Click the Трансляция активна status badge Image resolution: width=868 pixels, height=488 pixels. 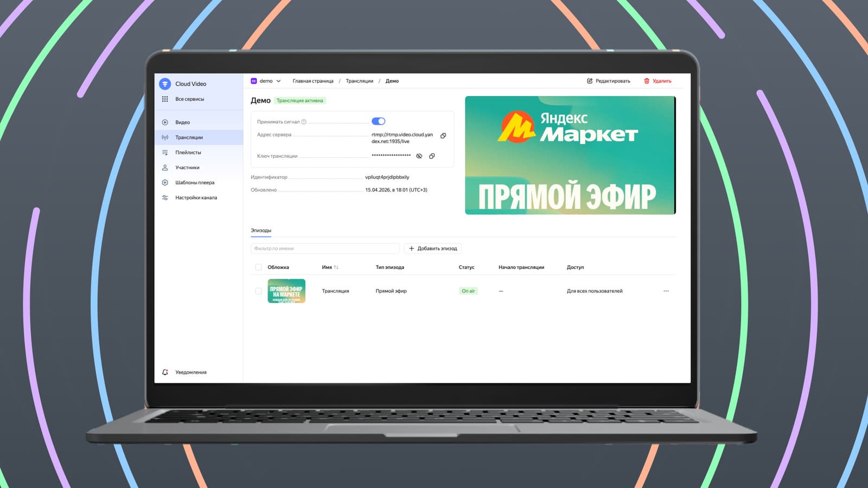click(x=300, y=101)
